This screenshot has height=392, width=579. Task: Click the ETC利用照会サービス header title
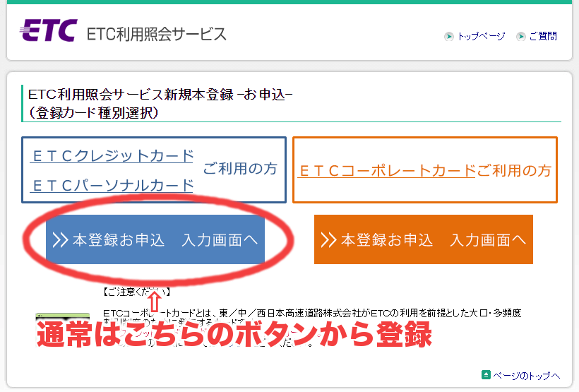point(156,35)
